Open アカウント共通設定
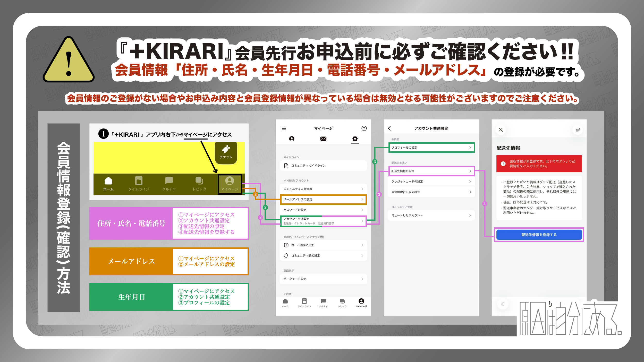 coord(323,221)
